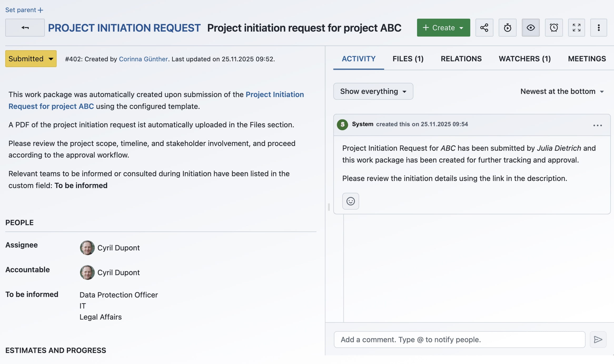Switch to the FILES tab
Viewport: 614px width, 364px height.
pyautogui.click(x=408, y=59)
